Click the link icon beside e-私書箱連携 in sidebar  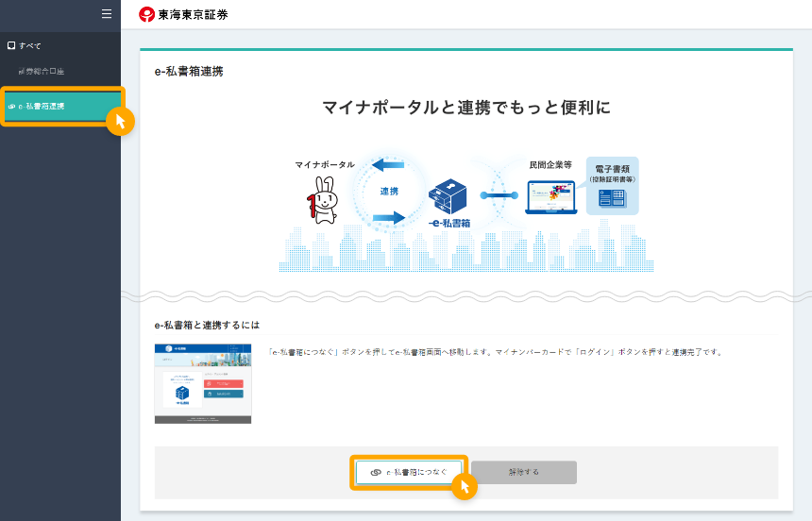coord(12,106)
